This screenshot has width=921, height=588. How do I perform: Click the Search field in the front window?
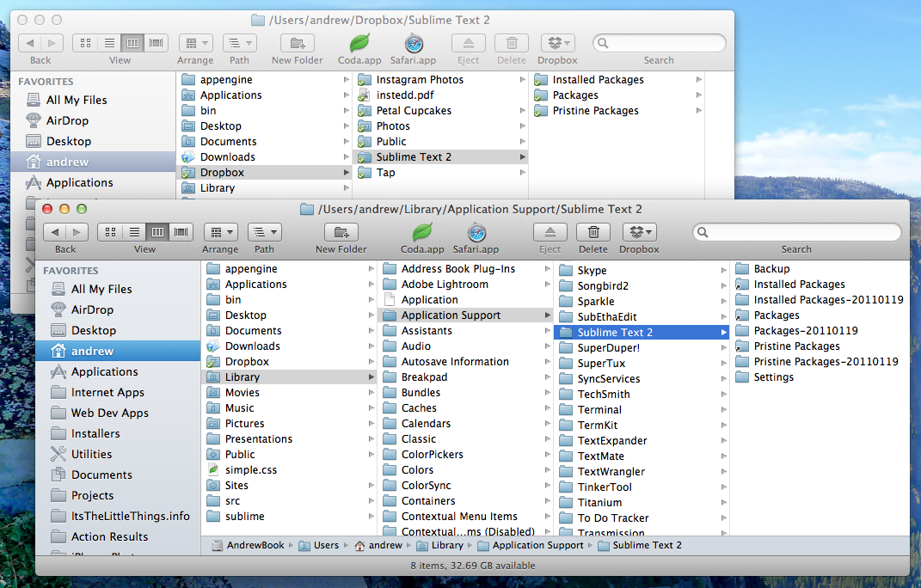796,233
